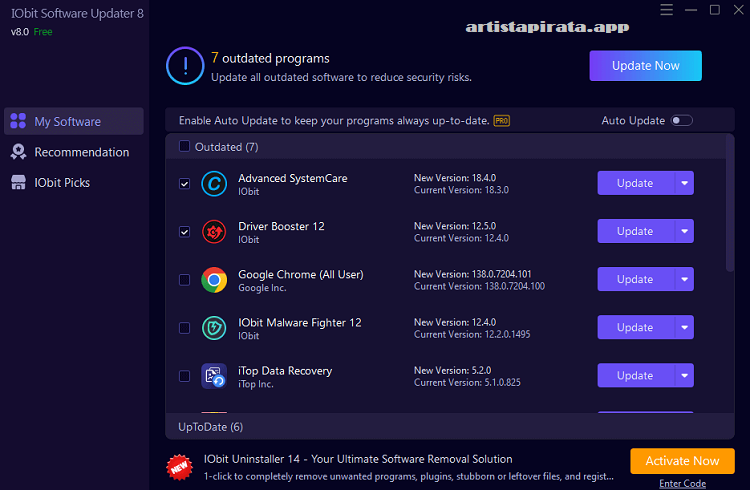
Task: Click the Advanced SystemCare app icon
Action: point(214,184)
